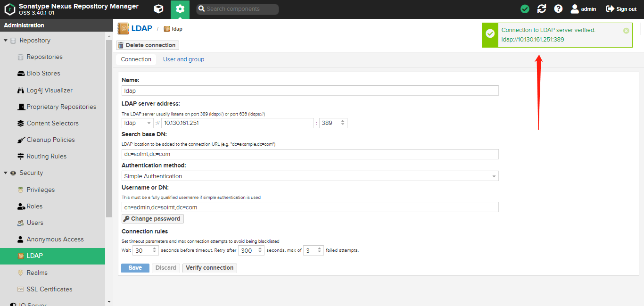Click the Delete connection button
The height and width of the screenshot is (306, 644).
147,45
